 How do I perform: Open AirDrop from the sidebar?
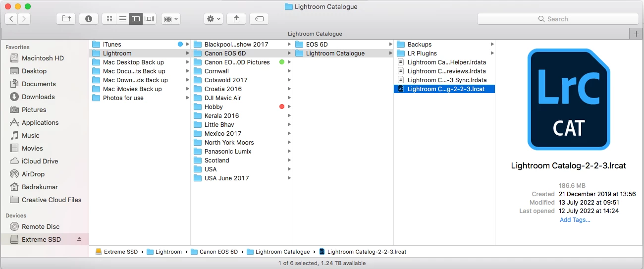(33, 174)
